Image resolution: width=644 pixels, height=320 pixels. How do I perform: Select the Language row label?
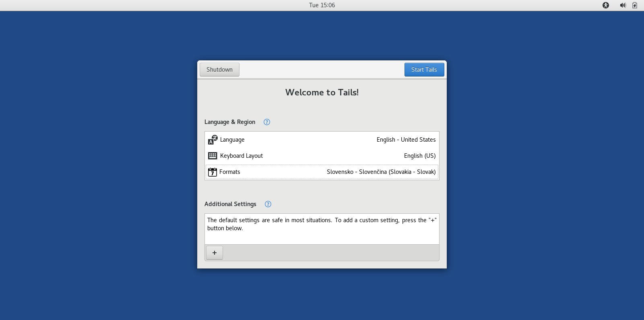point(232,140)
